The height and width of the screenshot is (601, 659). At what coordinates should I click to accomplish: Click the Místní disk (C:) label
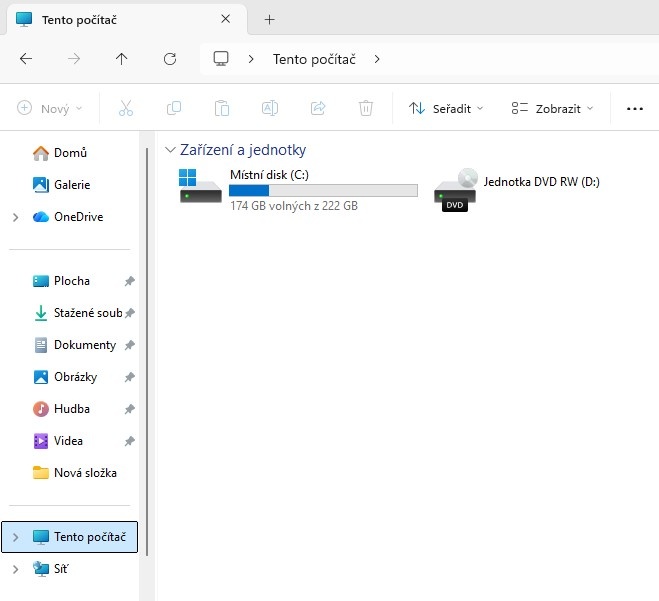click(269, 174)
